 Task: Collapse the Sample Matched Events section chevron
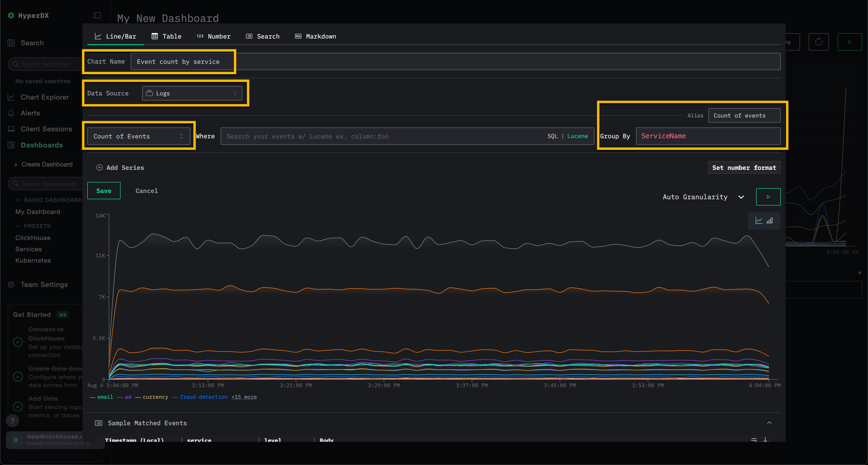[769, 423]
